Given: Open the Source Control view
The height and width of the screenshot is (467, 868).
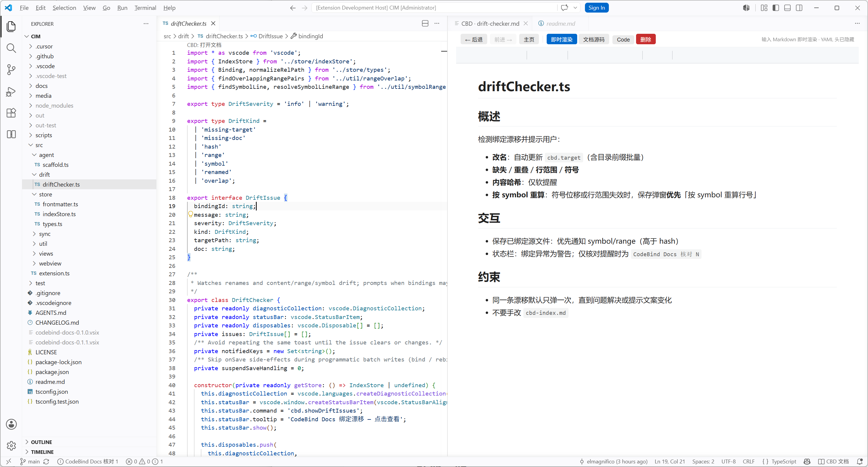Looking at the screenshot, I should tap(11, 70).
